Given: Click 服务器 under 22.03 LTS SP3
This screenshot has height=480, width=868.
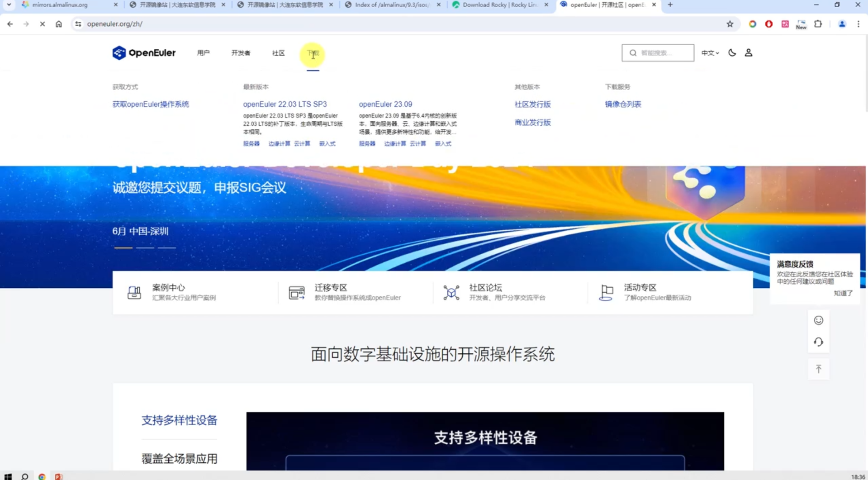Looking at the screenshot, I should click(x=251, y=143).
